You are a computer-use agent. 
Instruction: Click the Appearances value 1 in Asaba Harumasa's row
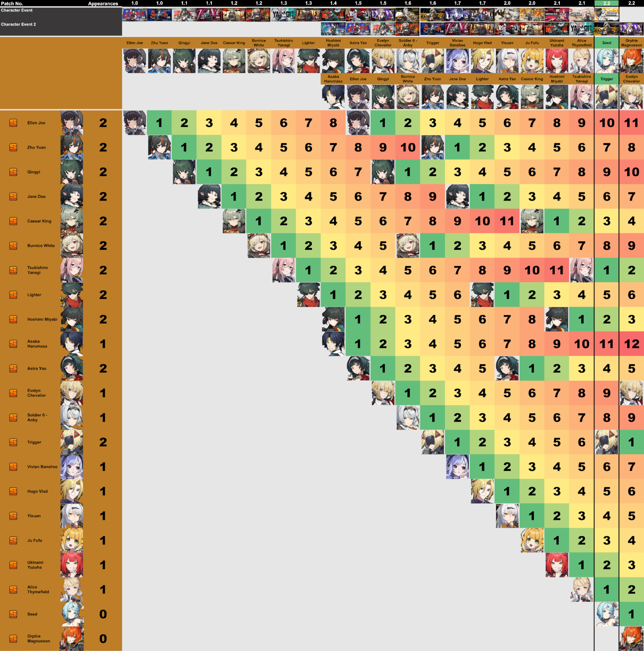103,344
